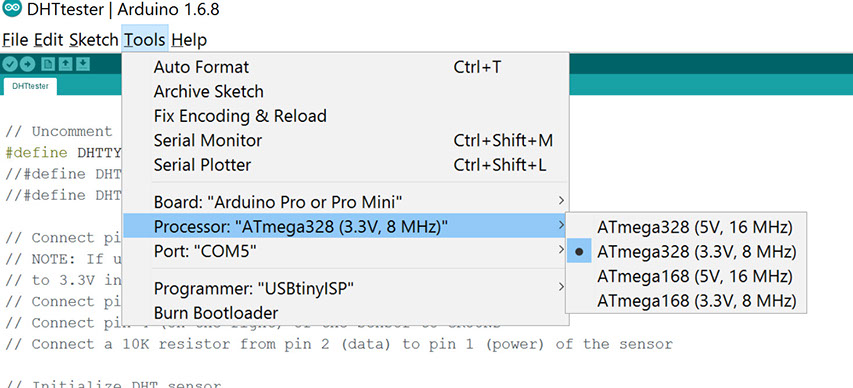853x388 pixels.
Task: Click the Arduino logo in title bar
Action: pyautogui.click(x=12, y=9)
